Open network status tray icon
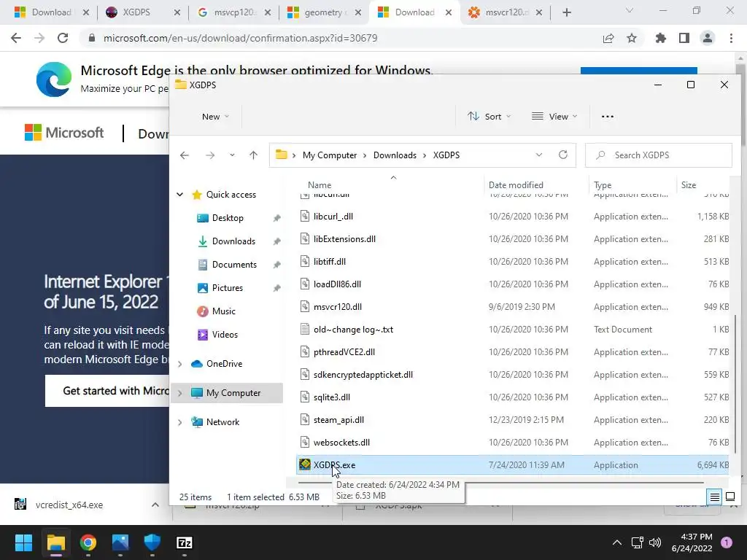747x560 pixels. coord(637,542)
